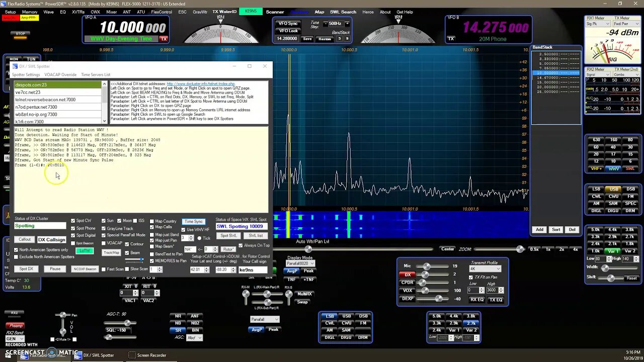Toggle the DX transmit button
Screen dimensions: 644x362
tap(408, 275)
